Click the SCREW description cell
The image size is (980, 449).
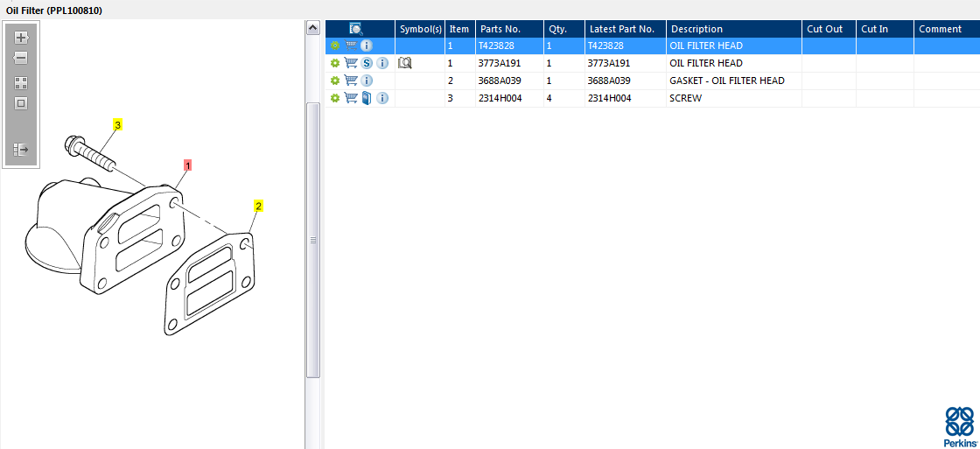click(734, 98)
